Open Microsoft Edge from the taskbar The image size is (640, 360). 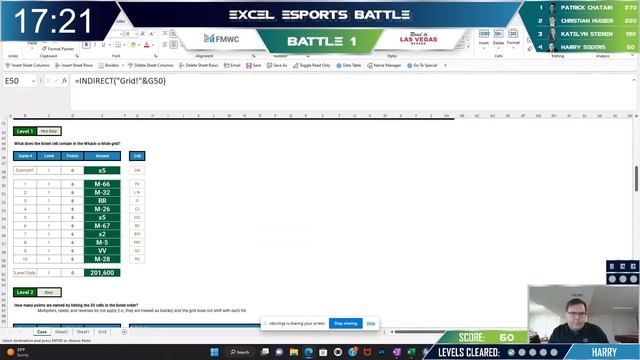(308, 352)
